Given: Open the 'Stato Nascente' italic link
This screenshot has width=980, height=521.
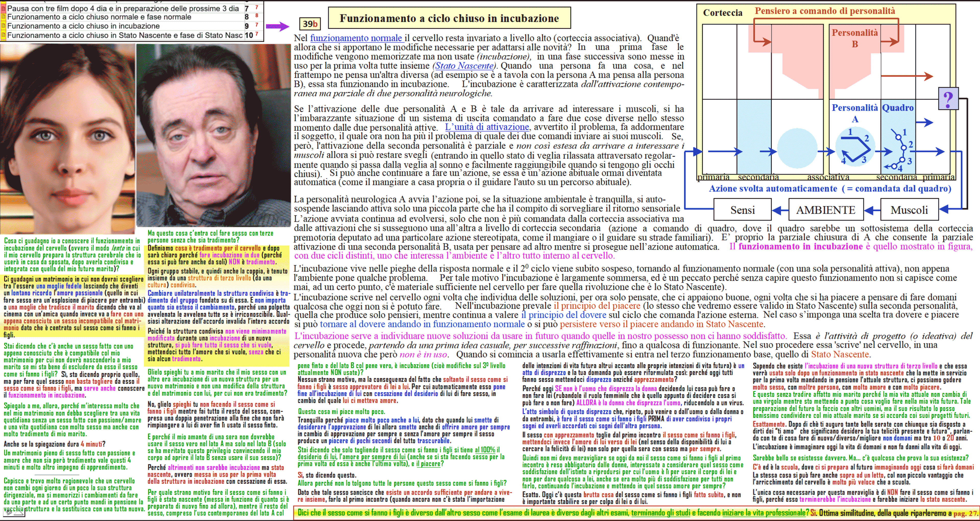Looking at the screenshot, I should pyautogui.click(x=464, y=65).
